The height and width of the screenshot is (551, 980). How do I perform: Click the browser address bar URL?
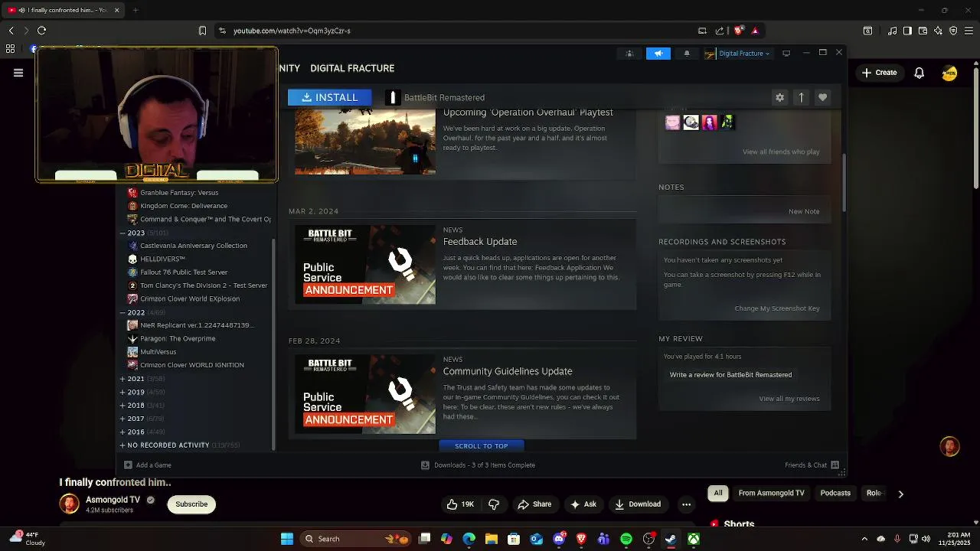(292, 31)
